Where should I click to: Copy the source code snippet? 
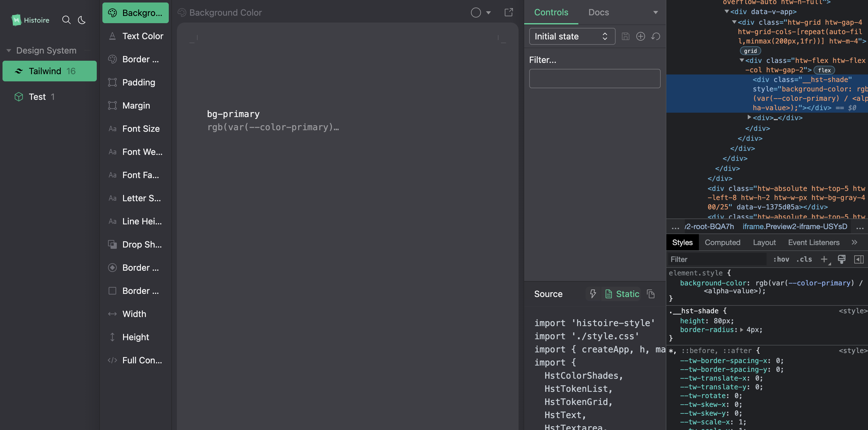[651, 294]
